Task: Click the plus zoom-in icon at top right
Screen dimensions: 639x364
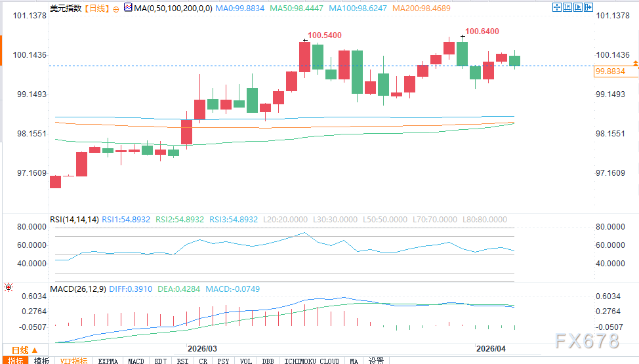Action: click(x=579, y=7)
